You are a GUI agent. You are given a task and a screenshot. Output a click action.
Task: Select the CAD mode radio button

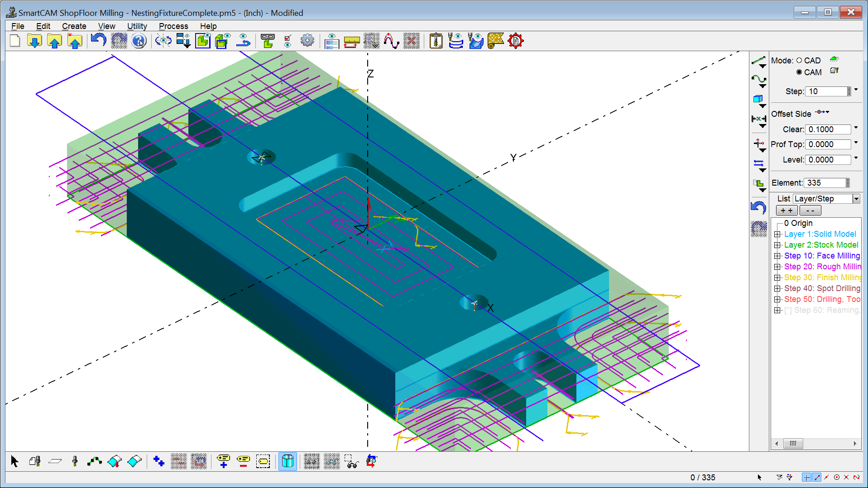click(799, 61)
